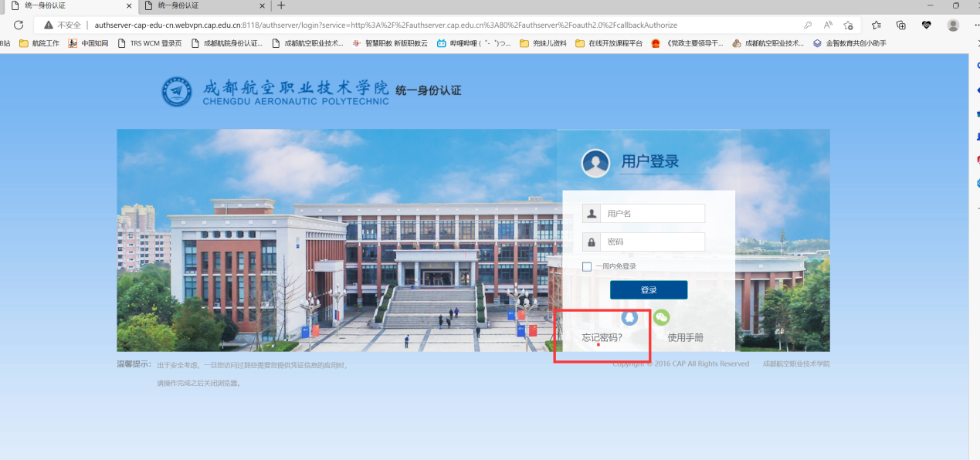This screenshot has height=460, width=980.
Task: Open the 金智教育共创小助手 bookmark
Action: pos(849,43)
